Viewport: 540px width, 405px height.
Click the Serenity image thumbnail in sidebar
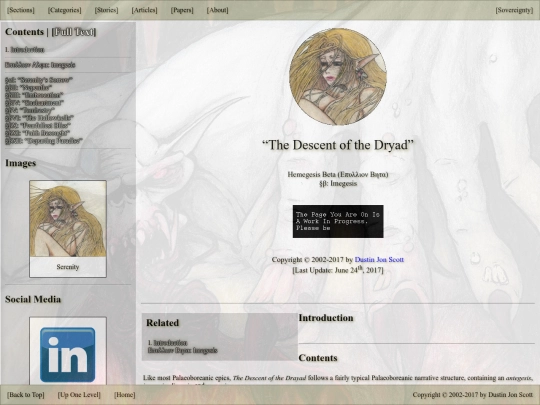click(x=68, y=219)
